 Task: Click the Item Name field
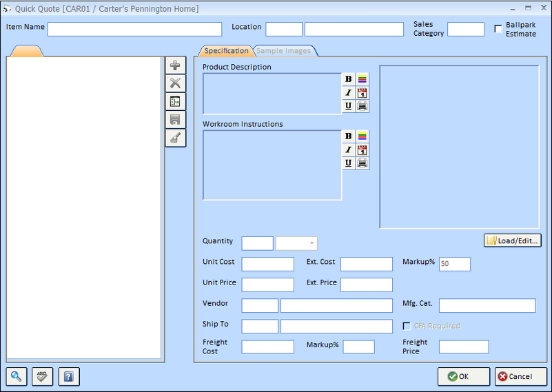pyautogui.click(x=135, y=29)
